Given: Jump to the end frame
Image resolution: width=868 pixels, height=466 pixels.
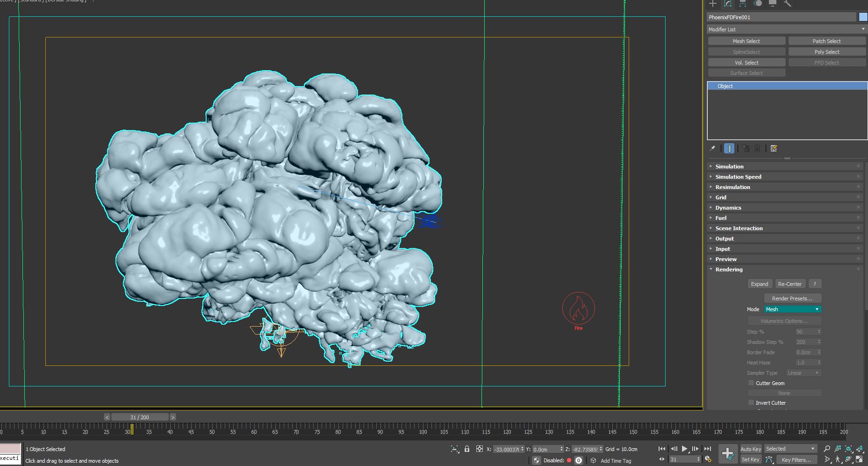Looking at the screenshot, I should click(707, 449).
